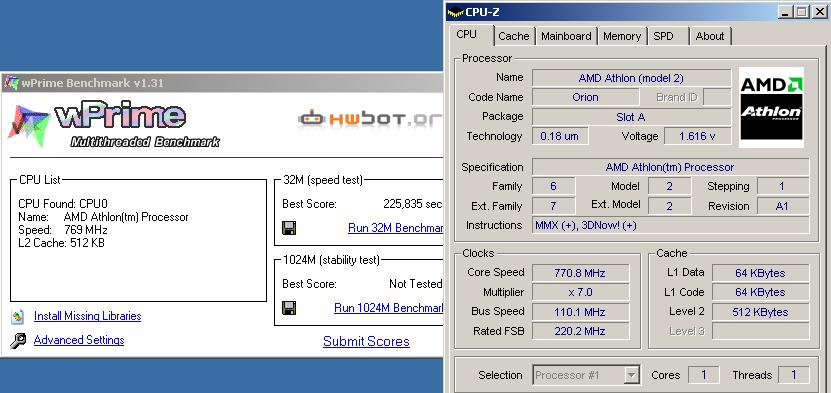Click the Cores count field
The image size is (831, 393).
coord(703,376)
